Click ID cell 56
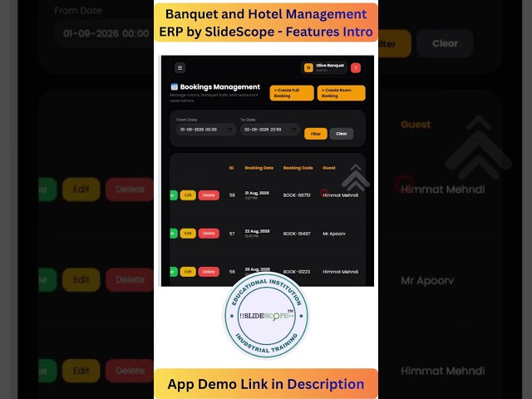 [x=232, y=272]
